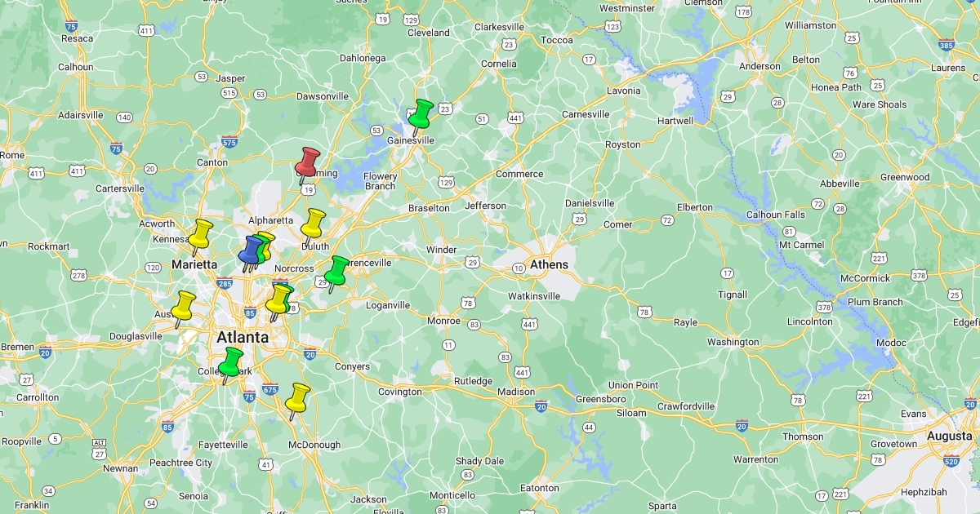Click the Monroe label
The image size is (980, 514).
click(x=443, y=321)
